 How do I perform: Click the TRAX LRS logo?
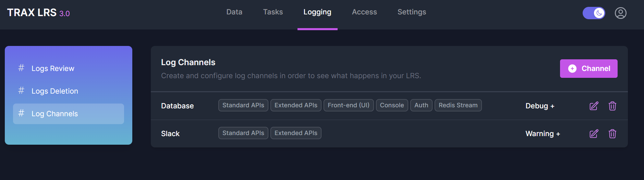38,13
